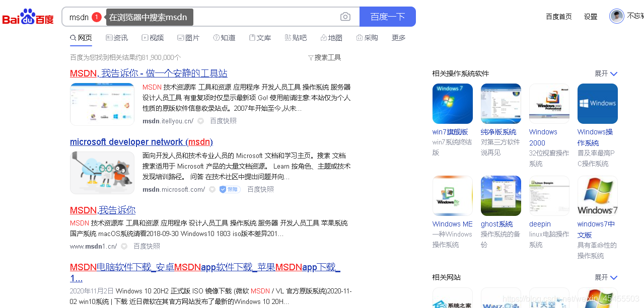Open the 搜索工具 filter

325,57
